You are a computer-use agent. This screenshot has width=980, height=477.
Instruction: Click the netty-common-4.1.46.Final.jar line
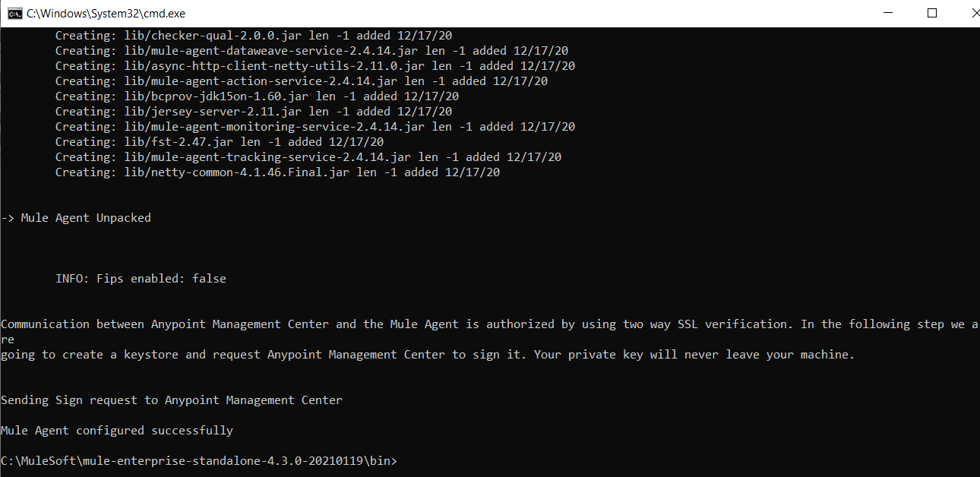tap(277, 172)
